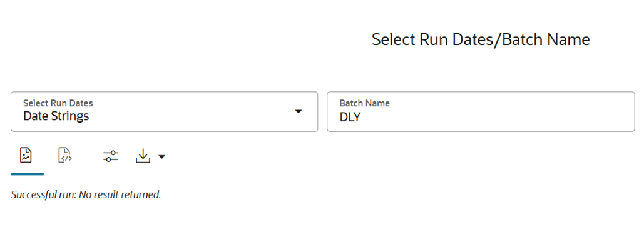
Task: Click the Select Run Dates field label
Action: (58, 103)
